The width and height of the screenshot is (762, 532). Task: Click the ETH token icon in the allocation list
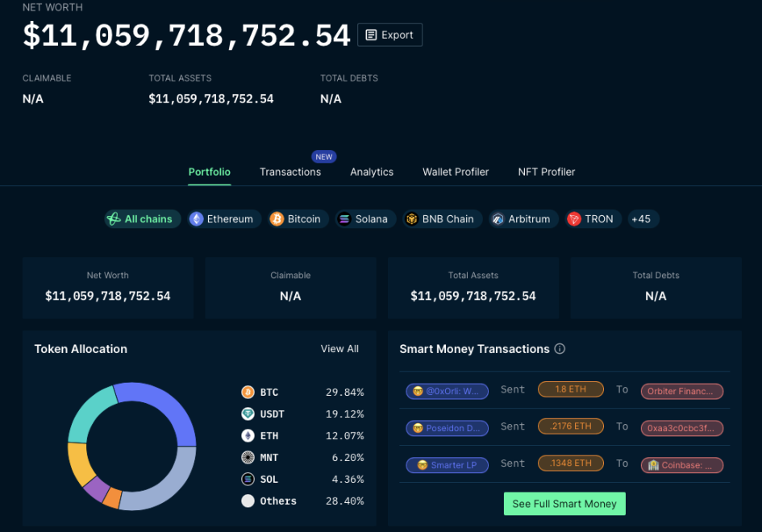click(x=248, y=435)
